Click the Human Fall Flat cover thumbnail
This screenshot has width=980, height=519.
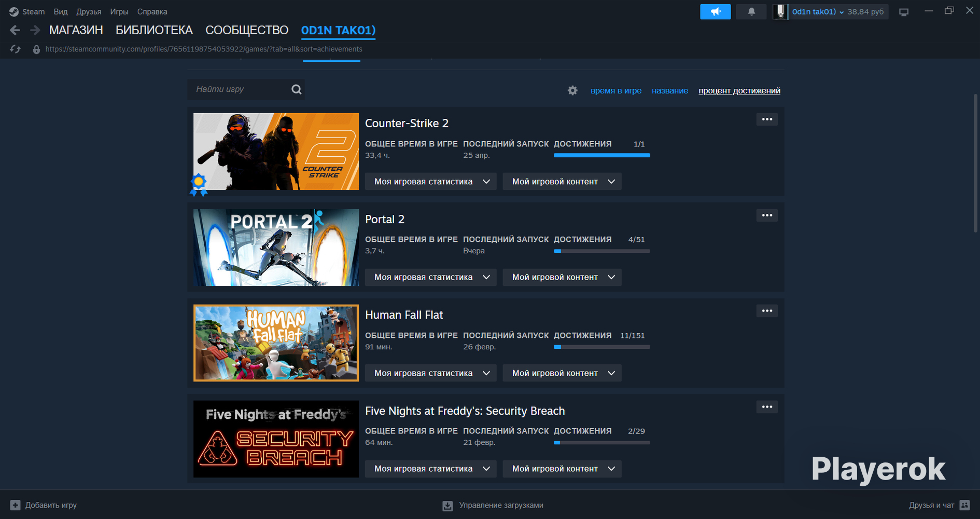[x=276, y=343]
